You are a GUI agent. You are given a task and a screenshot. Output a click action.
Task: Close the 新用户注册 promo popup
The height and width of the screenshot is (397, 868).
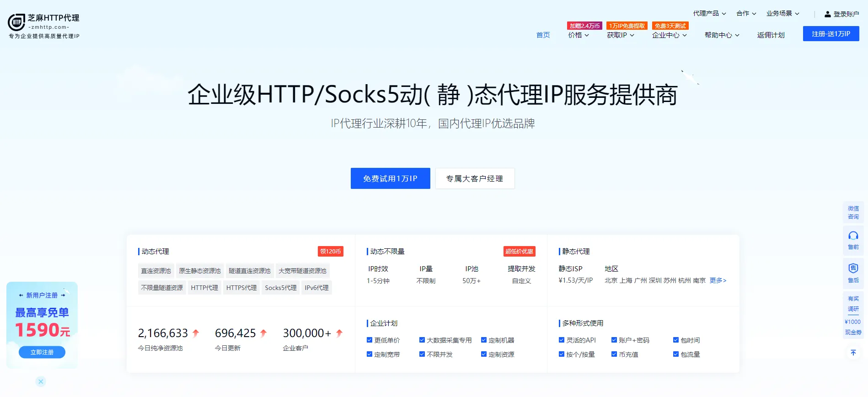[x=41, y=381]
